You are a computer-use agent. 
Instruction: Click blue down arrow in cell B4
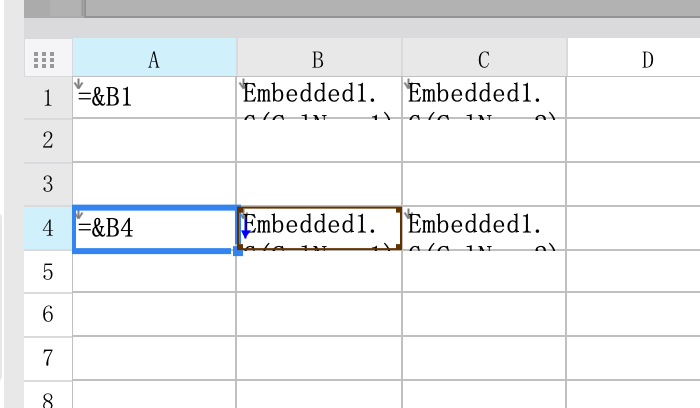click(246, 231)
